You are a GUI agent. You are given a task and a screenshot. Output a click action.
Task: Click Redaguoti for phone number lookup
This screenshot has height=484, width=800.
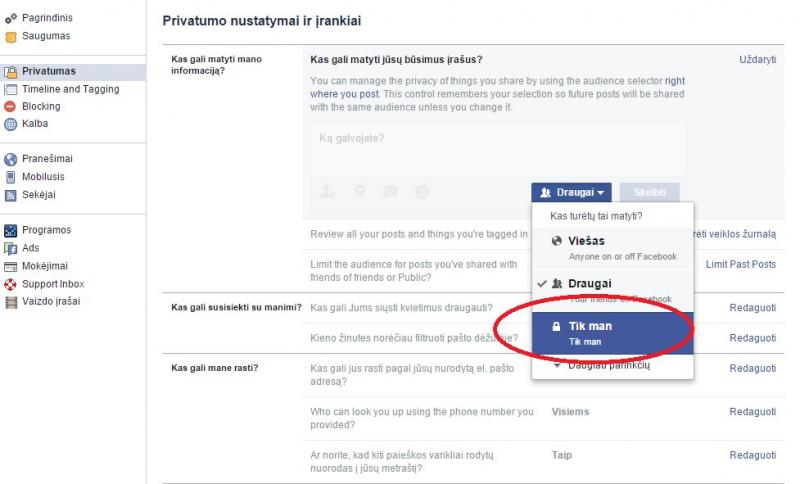tap(752, 411)
